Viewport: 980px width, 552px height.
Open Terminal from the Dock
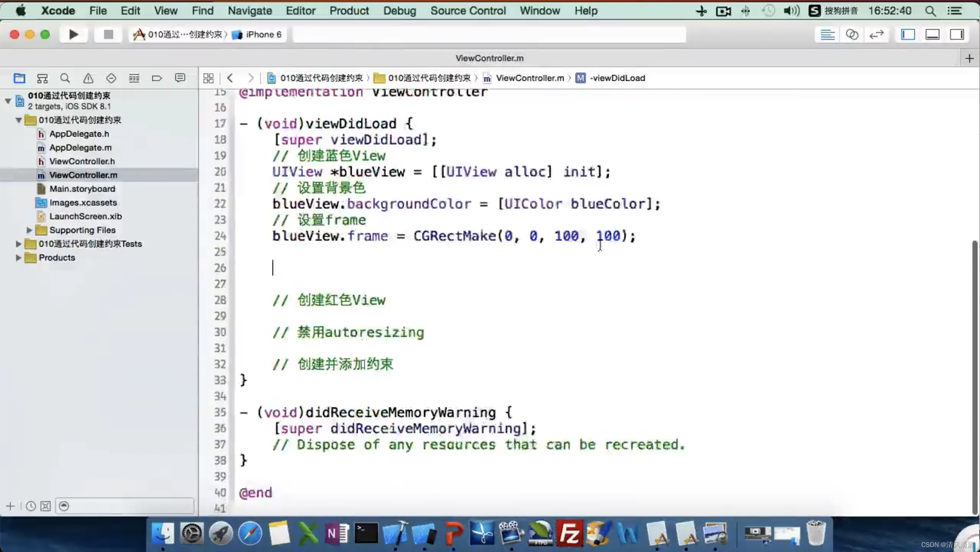pyautogui.click(x=366, y=533)
